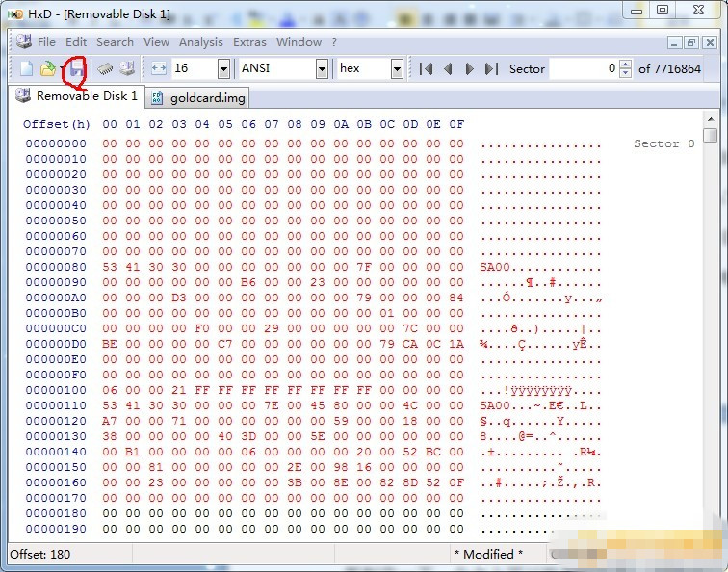
Task: Click byte F0 in row 000000C0
Action: (x=202, y=328)
